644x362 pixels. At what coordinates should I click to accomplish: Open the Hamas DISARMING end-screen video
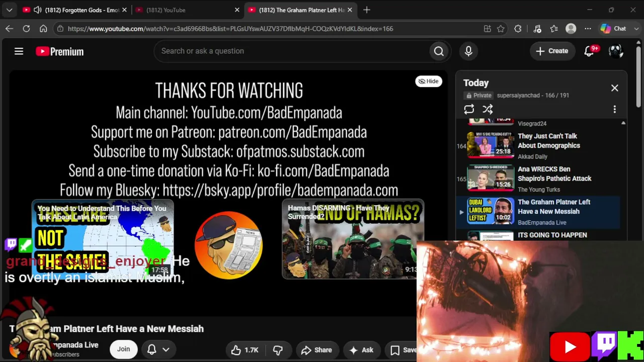(x=353, y=239)
